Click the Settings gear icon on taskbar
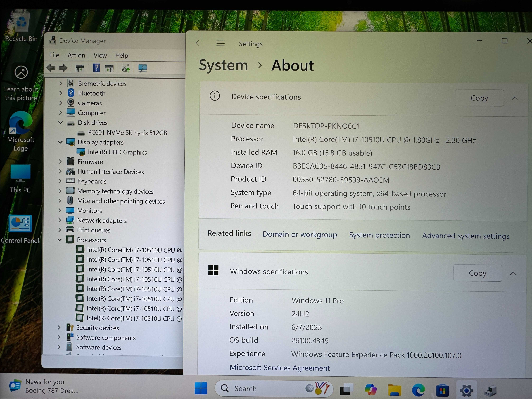This screenshot has height=399, width=532. pyautogui.click(x=466, y=391)
